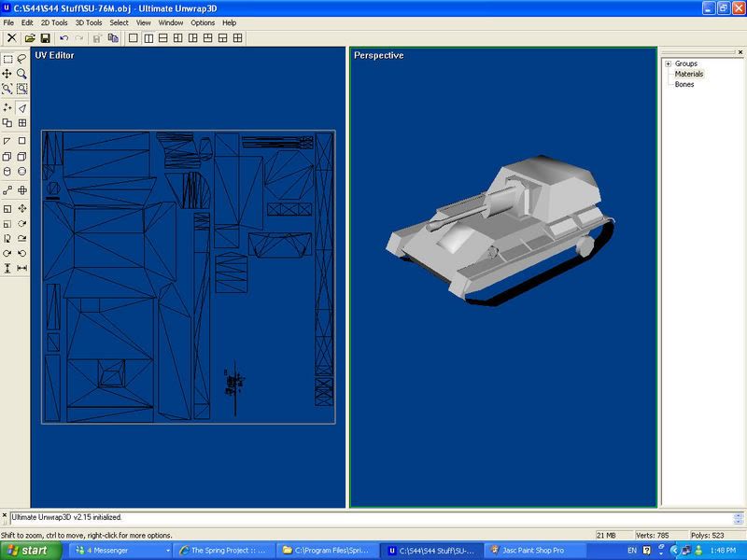Switch to face (triangle) select mode

(21, 108)
